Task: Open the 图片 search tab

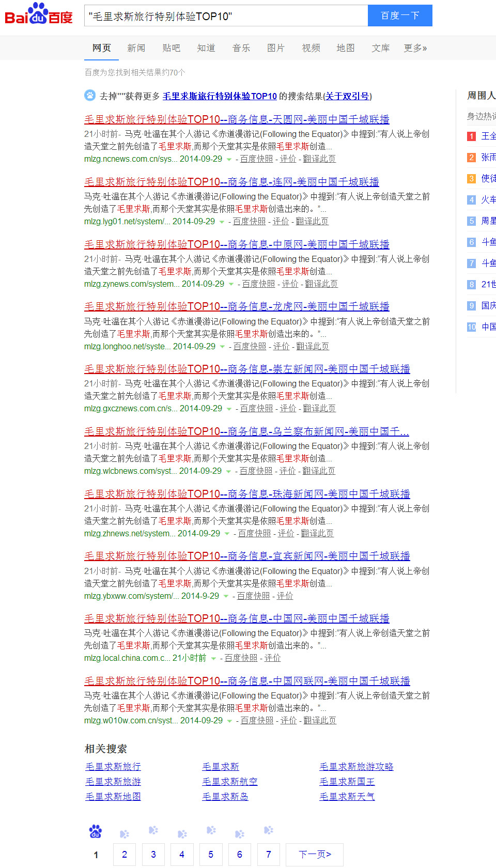Action: (275, 48)
